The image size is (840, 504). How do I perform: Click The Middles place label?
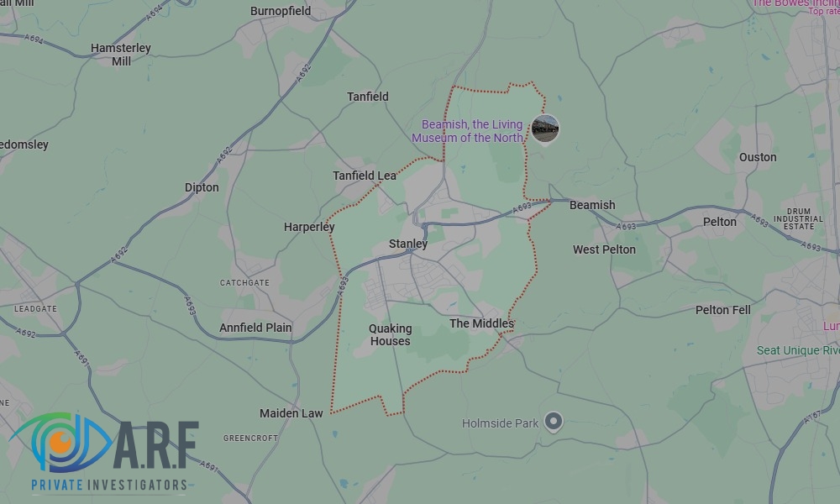pos(481,323)
